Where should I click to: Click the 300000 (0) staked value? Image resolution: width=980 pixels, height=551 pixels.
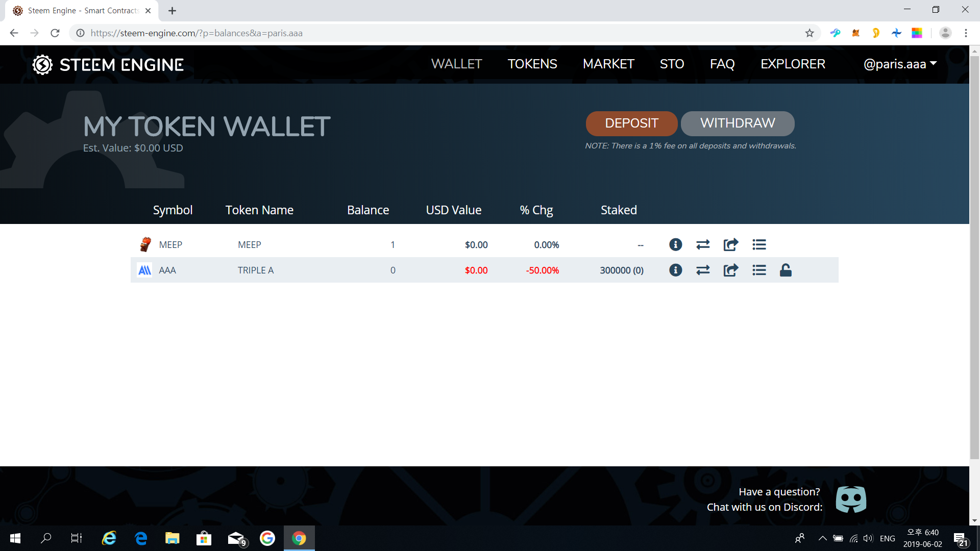tap(622, 270)
